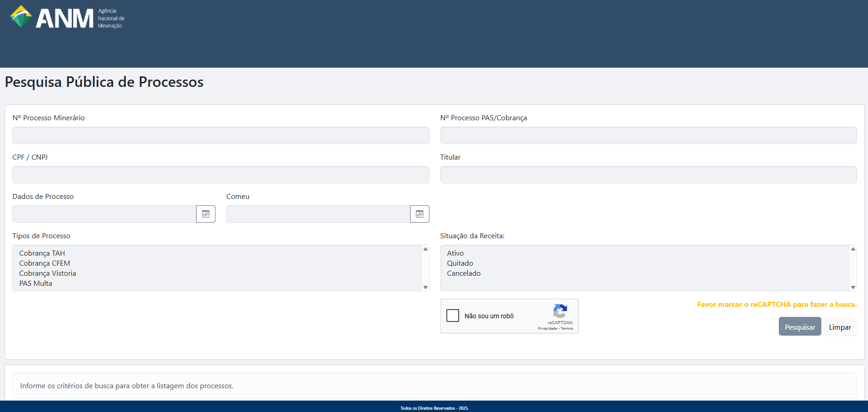
Task: Choose 'Quitado' revenue status
Action: [x=460, y=263]
